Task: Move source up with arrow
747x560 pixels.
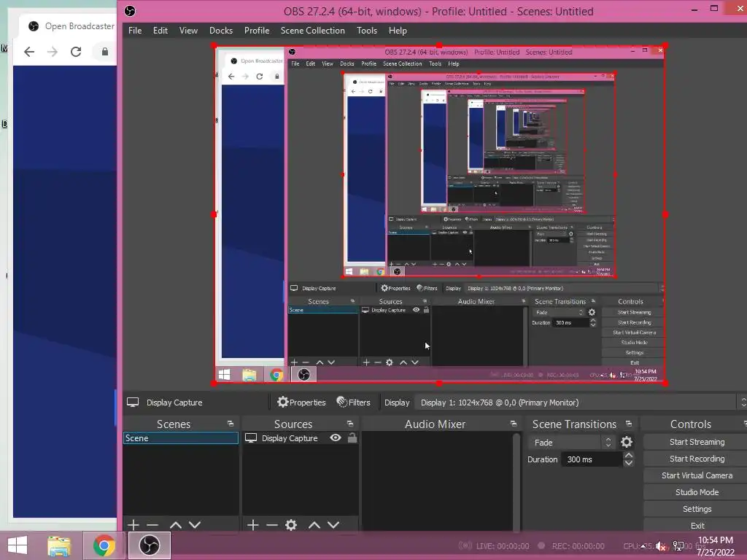Action: 314,525
